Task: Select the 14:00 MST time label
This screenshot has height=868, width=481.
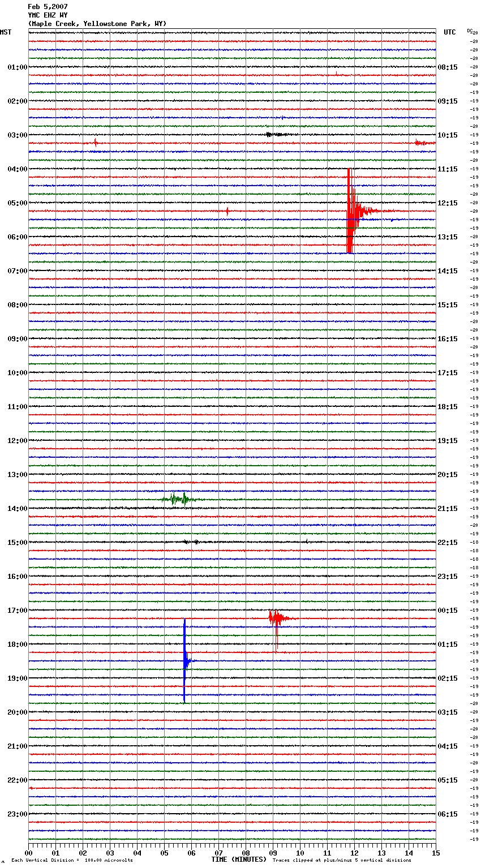Action: coord(17,509)
